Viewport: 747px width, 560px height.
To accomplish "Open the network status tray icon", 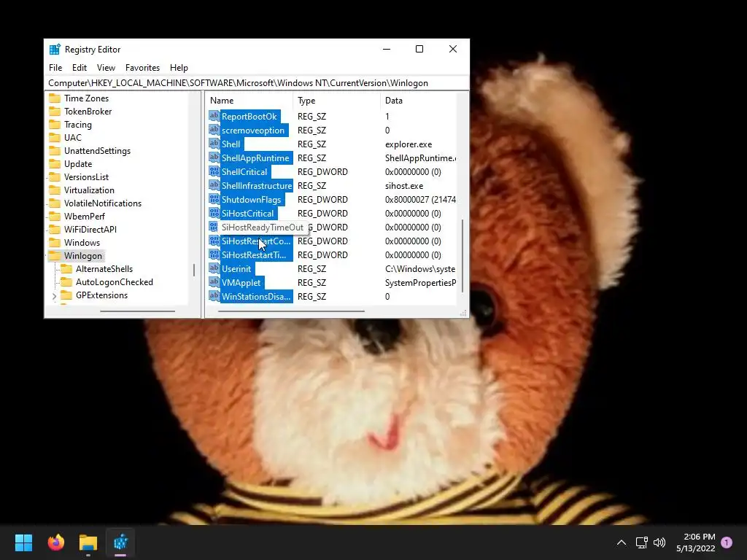I will click(642, 542).
